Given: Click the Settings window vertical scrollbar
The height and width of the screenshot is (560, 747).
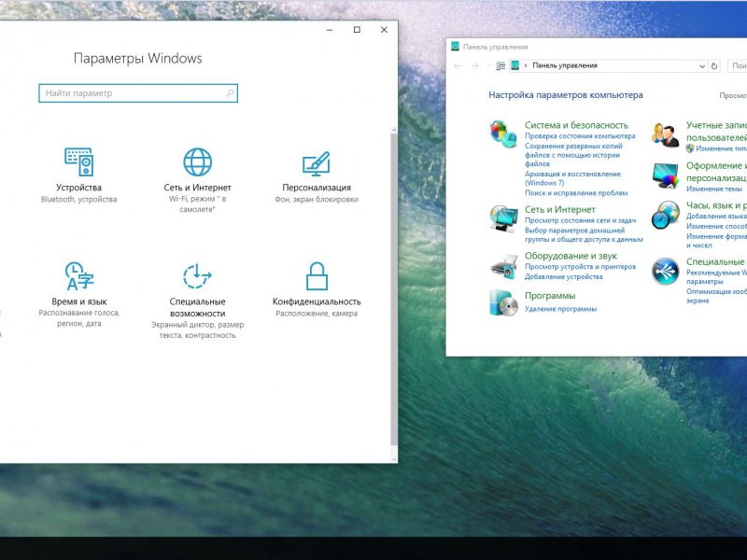Looking at the screenshot, I should tap(393, 289).
